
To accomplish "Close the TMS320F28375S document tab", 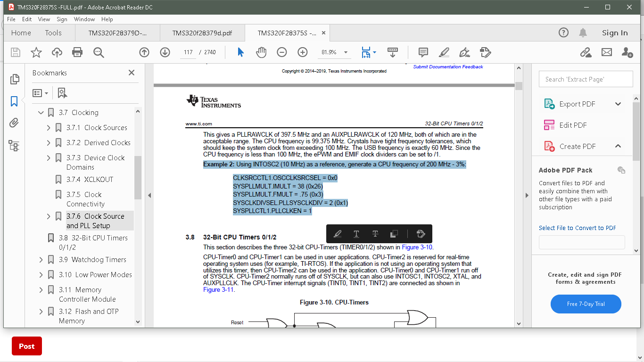I will pyautogui.click(x=323, y=33).
